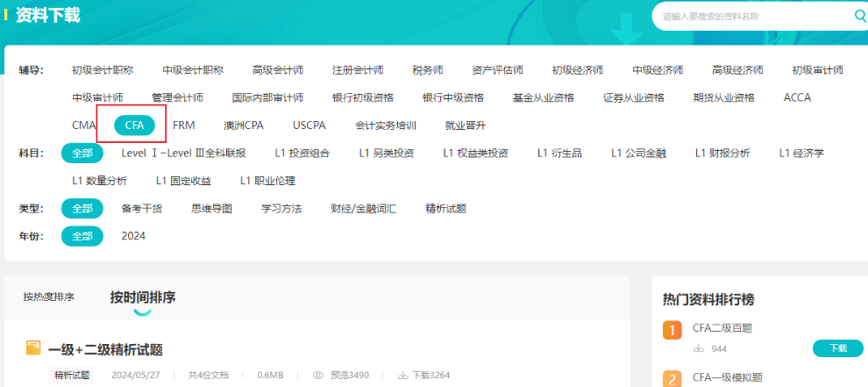Filter by L1 权益类投资 subject

(x=475, y=153)
